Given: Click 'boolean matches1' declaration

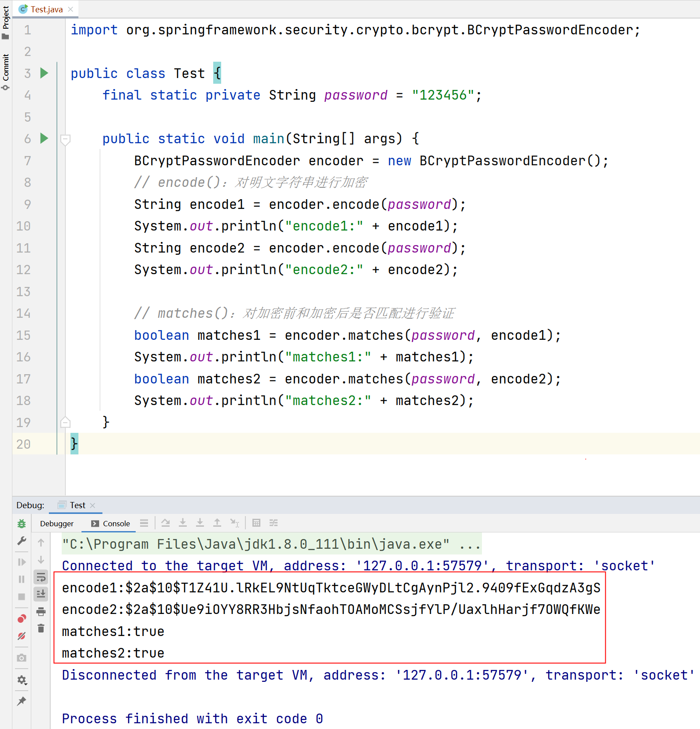Looking at the screenshot, I should pos(197,335).
